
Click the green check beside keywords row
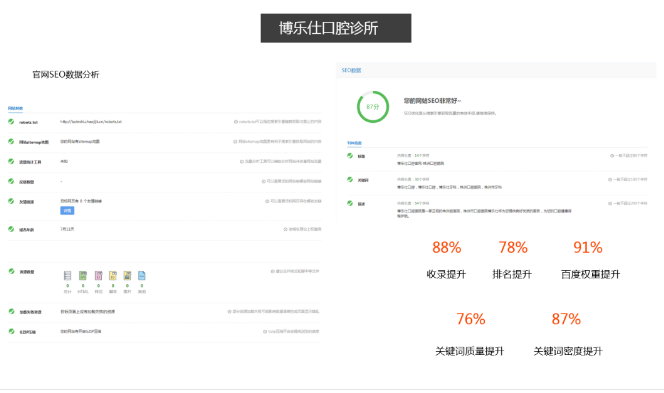350,180
